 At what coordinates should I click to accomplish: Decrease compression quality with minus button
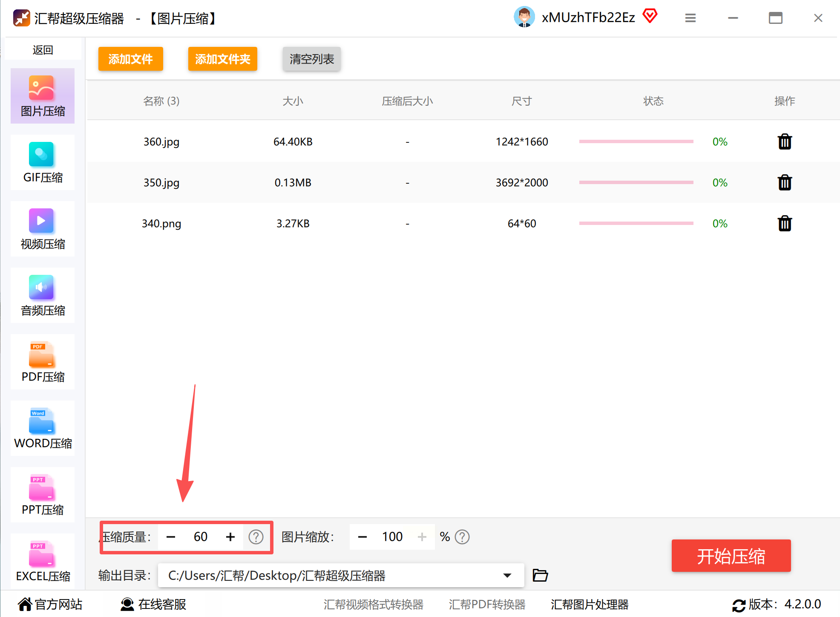point(171,537)
